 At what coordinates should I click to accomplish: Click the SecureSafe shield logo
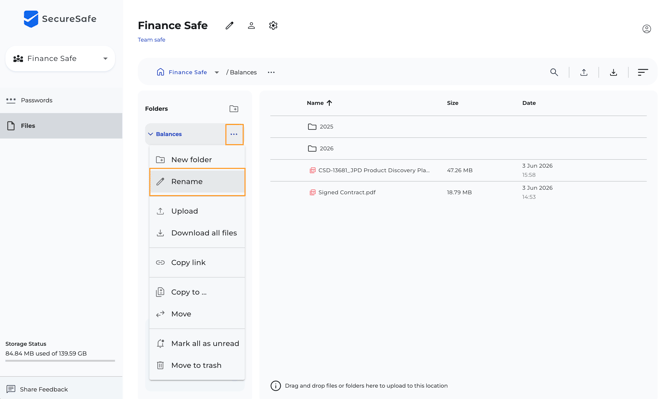tap(31, 19)
